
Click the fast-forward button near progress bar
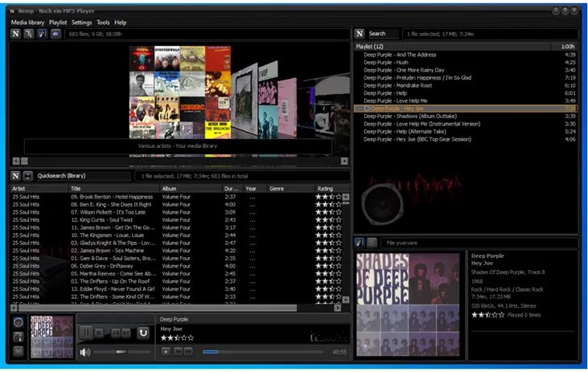click(x=188, y=351)
